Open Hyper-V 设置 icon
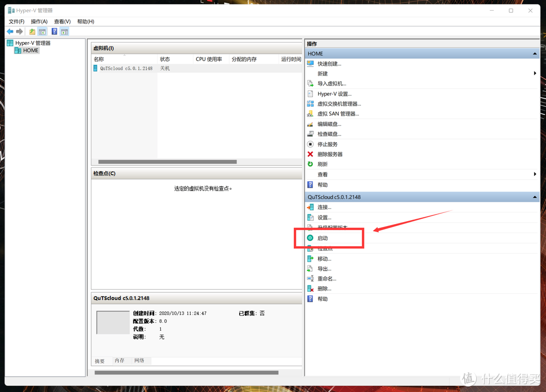546x392 pixels. click(x=310, y=94)
